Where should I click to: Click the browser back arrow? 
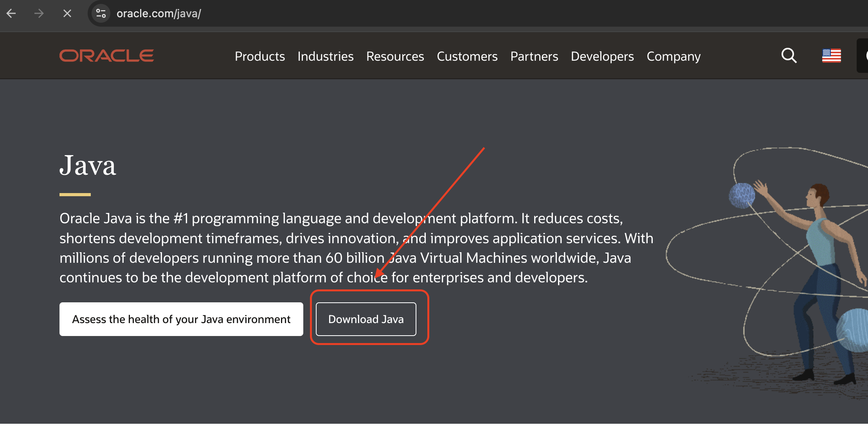click(x=11, y=14)
